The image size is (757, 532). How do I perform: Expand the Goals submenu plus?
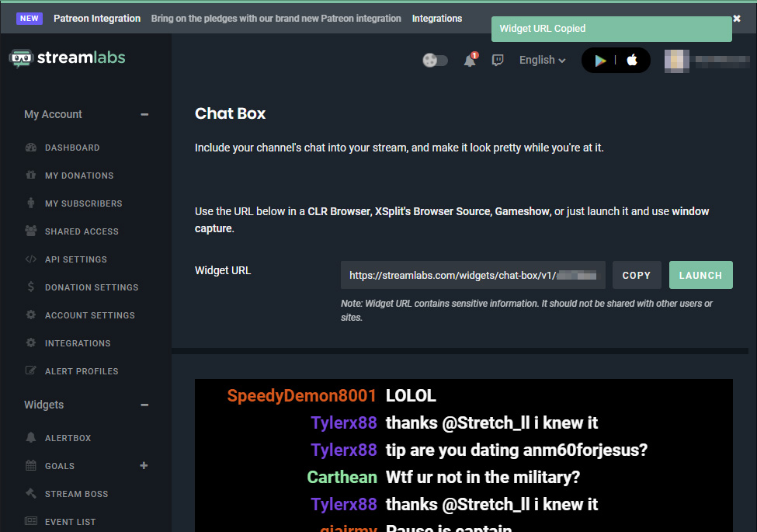pos(144,465)
